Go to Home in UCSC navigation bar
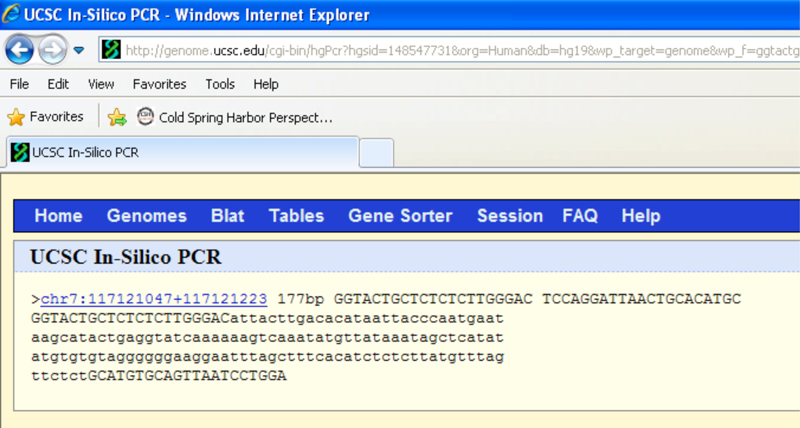Image resolution: width=800 pixels, height=428 pixels. (x=59, y=216)
